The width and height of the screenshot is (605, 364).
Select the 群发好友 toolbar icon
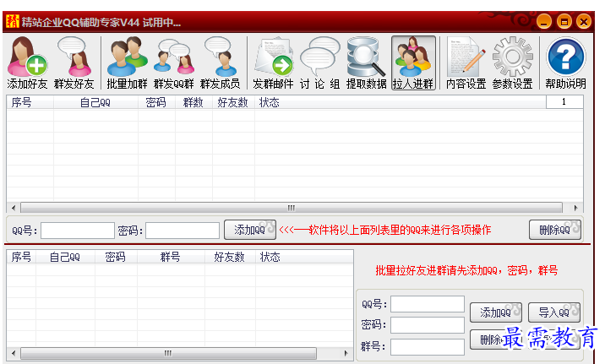pos(74,63)
